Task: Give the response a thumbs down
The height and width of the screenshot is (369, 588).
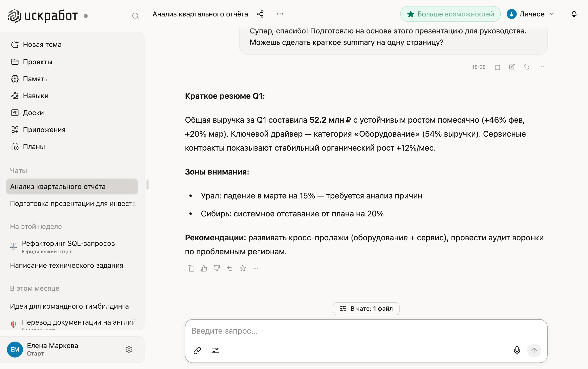Action: click(x=217, y=268)
